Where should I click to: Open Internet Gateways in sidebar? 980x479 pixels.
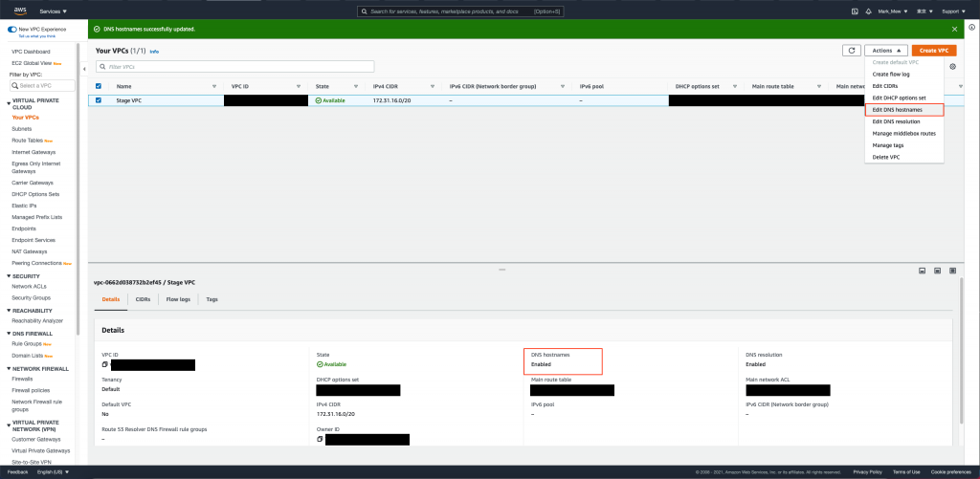(x=33, y=152)
